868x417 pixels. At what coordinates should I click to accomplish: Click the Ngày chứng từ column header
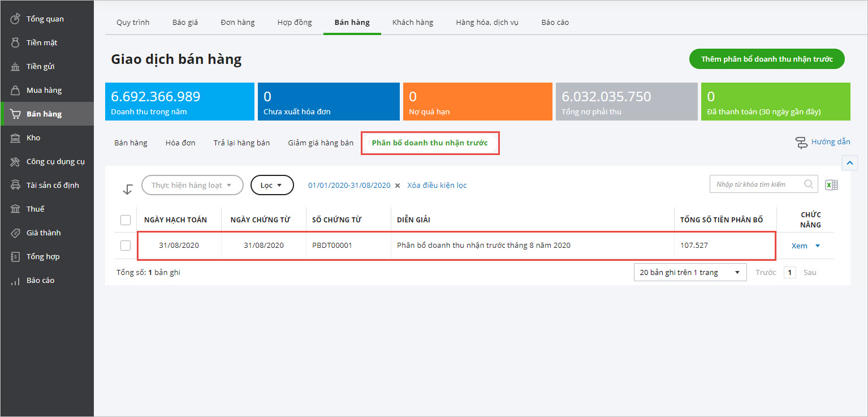click(x=260, y=220)
